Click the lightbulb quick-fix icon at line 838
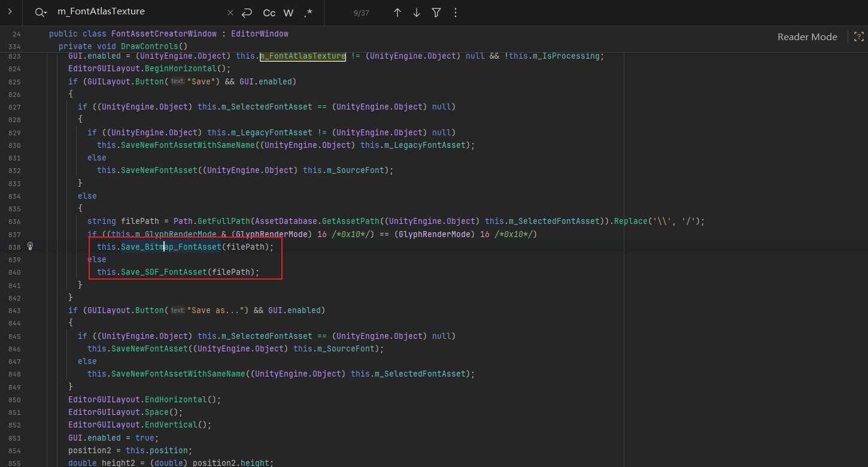The width and height of the screenshot is (868, 467). coord(31,246)
